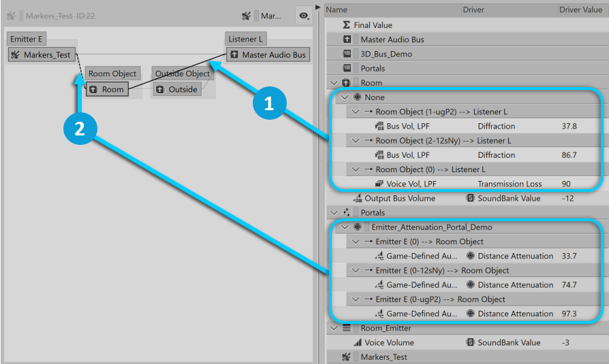Click the Output Bus Volume row icon
Viewport: 609px width, 364px height.
[358, 199]
